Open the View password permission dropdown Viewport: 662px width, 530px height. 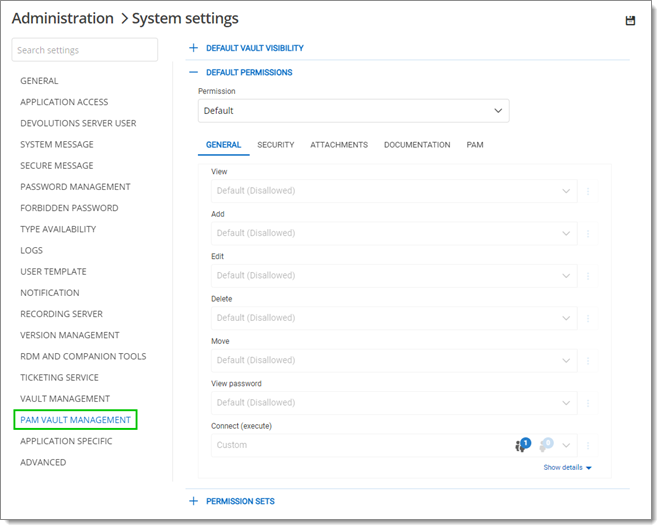pos(394,402)
